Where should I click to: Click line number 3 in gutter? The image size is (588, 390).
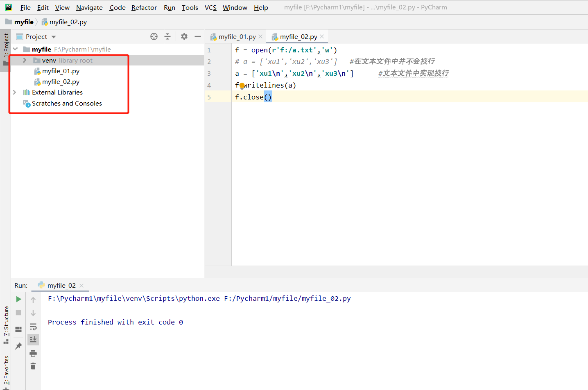(209, 74)
